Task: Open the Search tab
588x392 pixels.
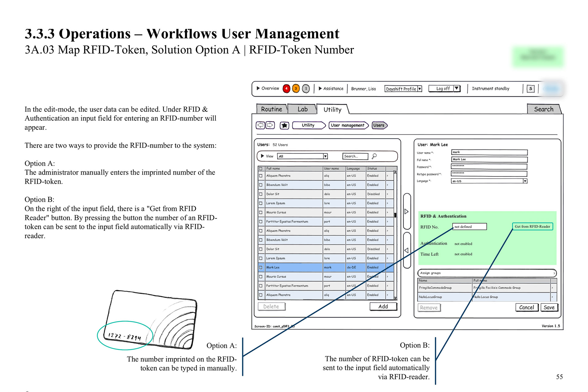Action: [544, 109]
